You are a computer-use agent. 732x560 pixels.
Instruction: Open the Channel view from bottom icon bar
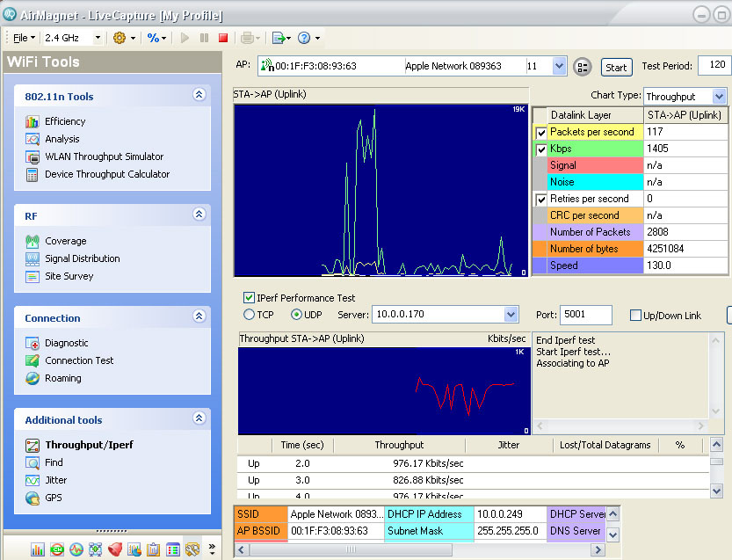point(56,549)
